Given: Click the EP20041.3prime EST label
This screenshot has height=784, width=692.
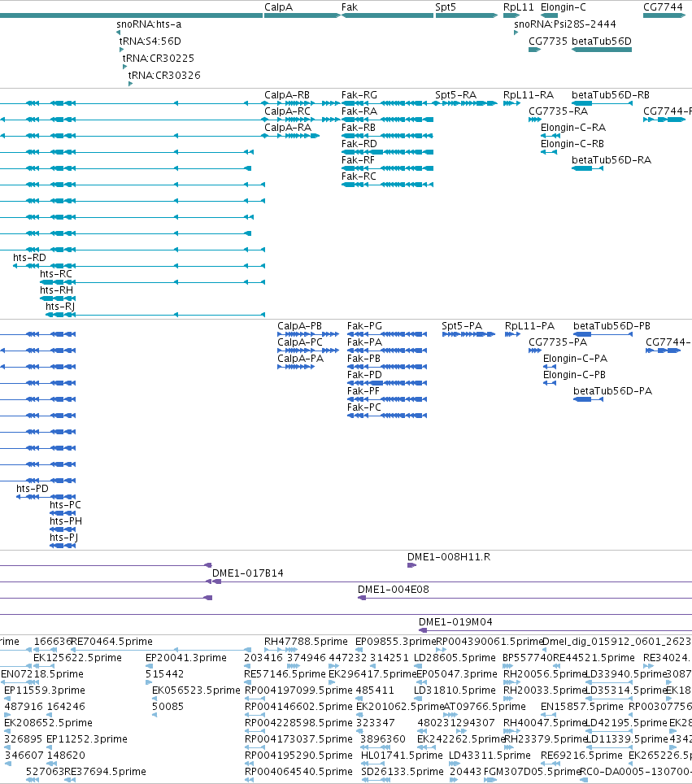Looking at the screenshot, I should (x=186, y=657).
